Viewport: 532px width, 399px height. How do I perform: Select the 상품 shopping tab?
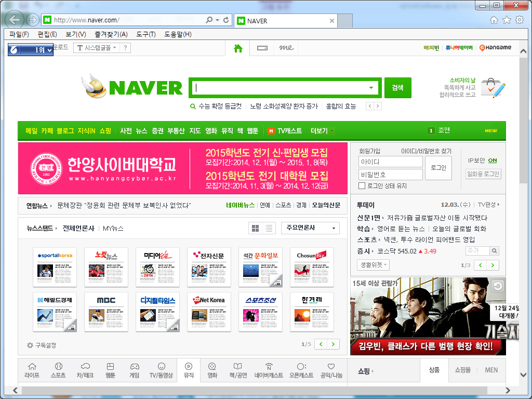434,370
